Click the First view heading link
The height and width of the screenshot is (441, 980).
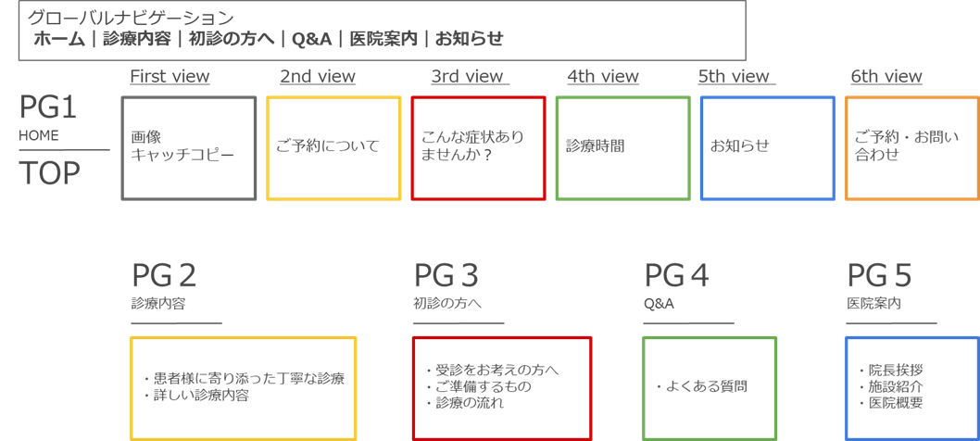coord(170,77)
